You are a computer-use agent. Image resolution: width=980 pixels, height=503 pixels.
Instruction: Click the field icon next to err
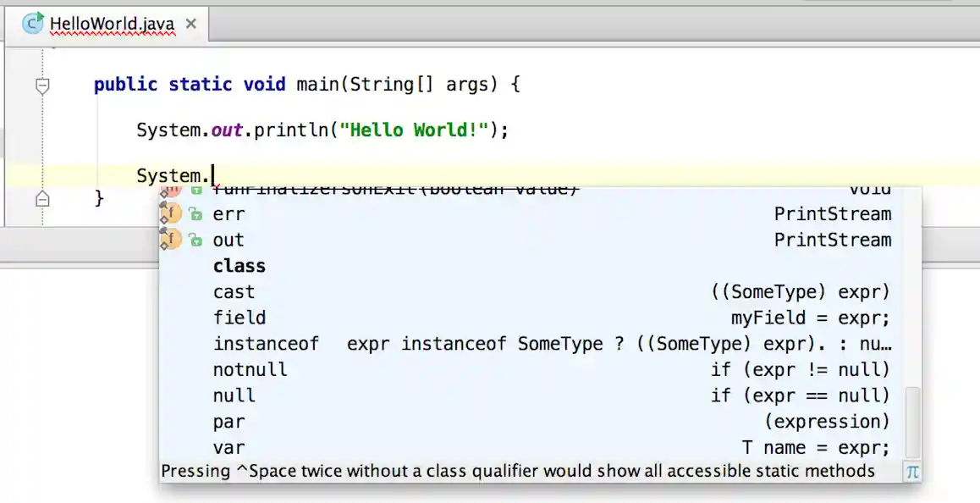pos(171,213)
